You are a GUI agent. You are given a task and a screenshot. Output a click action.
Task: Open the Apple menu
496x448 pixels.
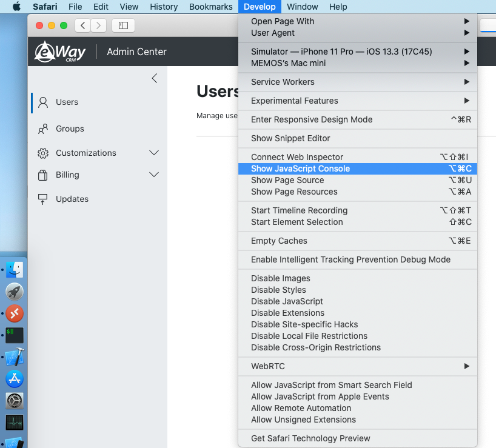(16, 7)
